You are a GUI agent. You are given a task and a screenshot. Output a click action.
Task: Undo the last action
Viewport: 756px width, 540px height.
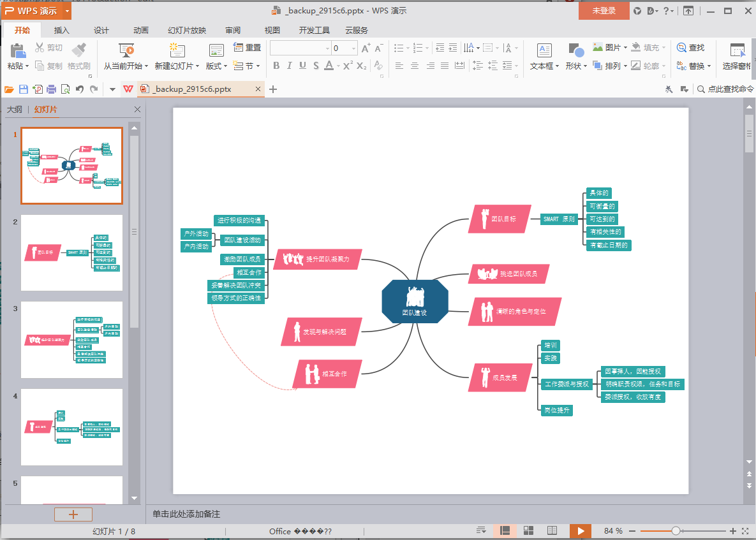[80, 89]
